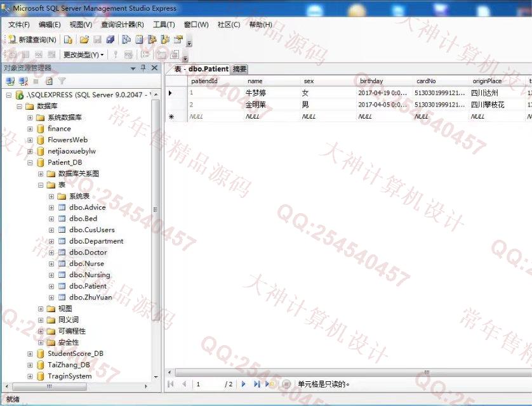Open the View (视图) menu
This screenshot has height=406, width=532.
tap(81, 25)
